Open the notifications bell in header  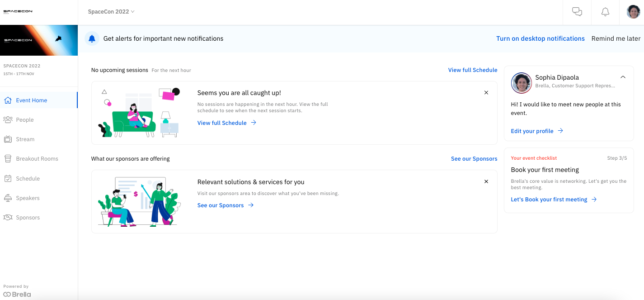[605, 12]
